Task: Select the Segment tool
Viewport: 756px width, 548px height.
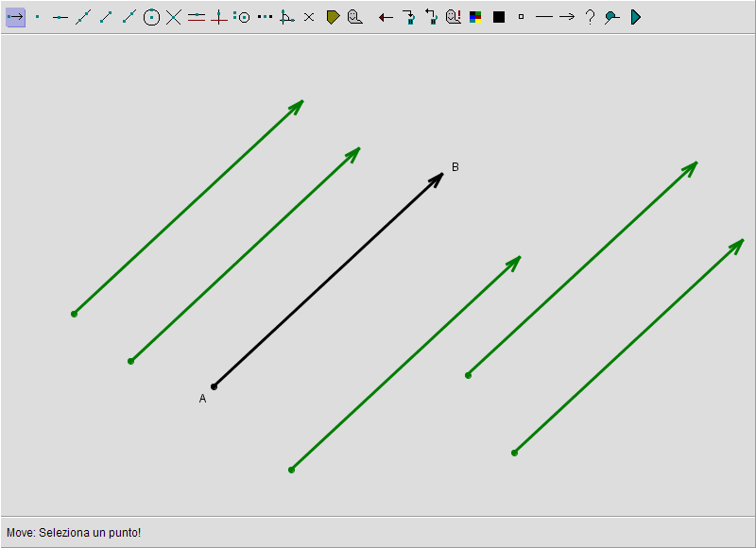Action: click(x=106, y=17)
